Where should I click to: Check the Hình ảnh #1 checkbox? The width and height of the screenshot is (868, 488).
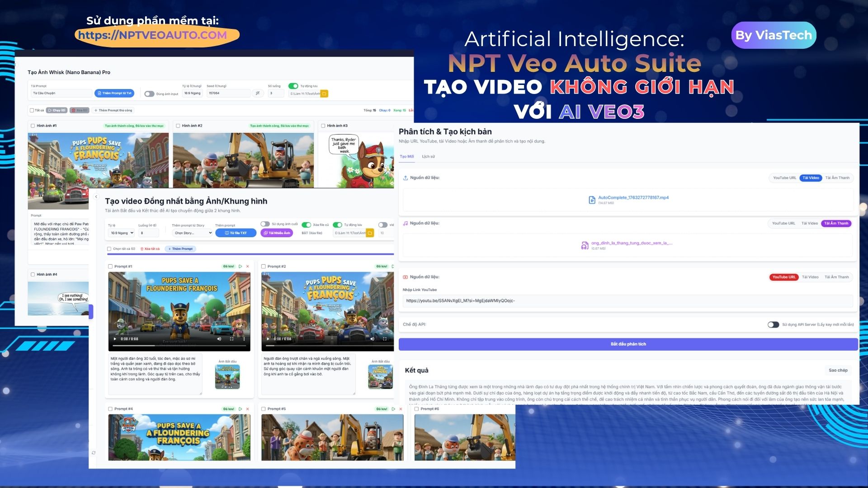33,126
